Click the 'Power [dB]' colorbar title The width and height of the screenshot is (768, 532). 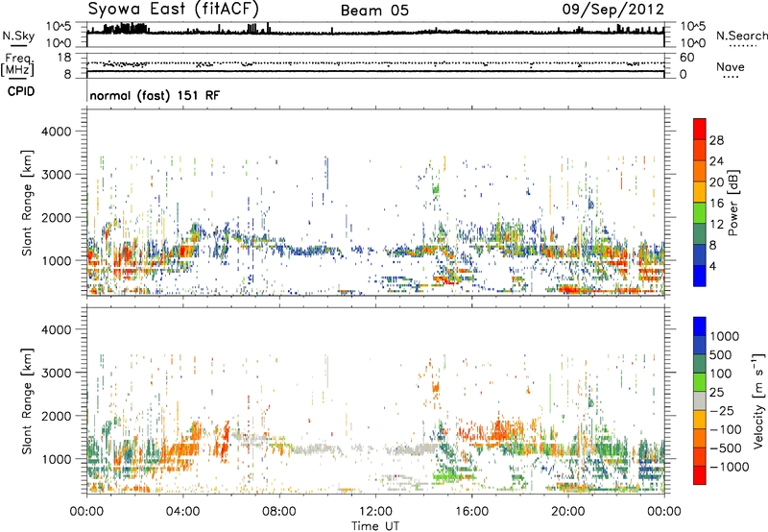pos(732,204)
